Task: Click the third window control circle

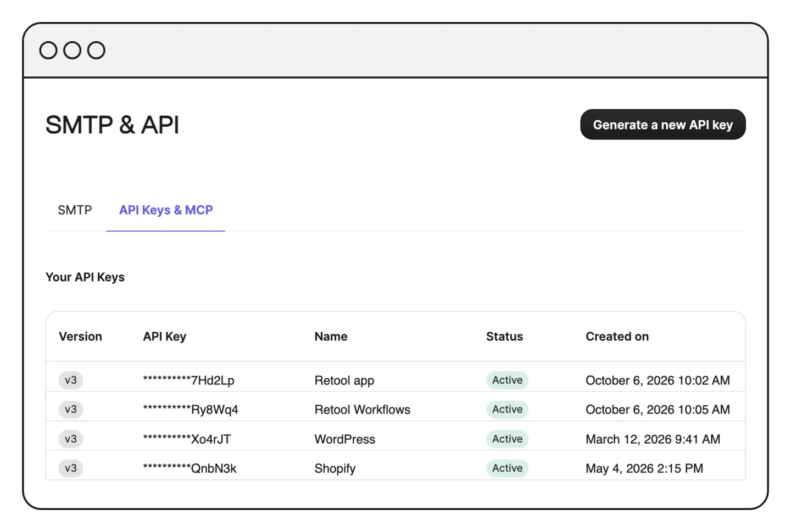Action: (96, 51)
